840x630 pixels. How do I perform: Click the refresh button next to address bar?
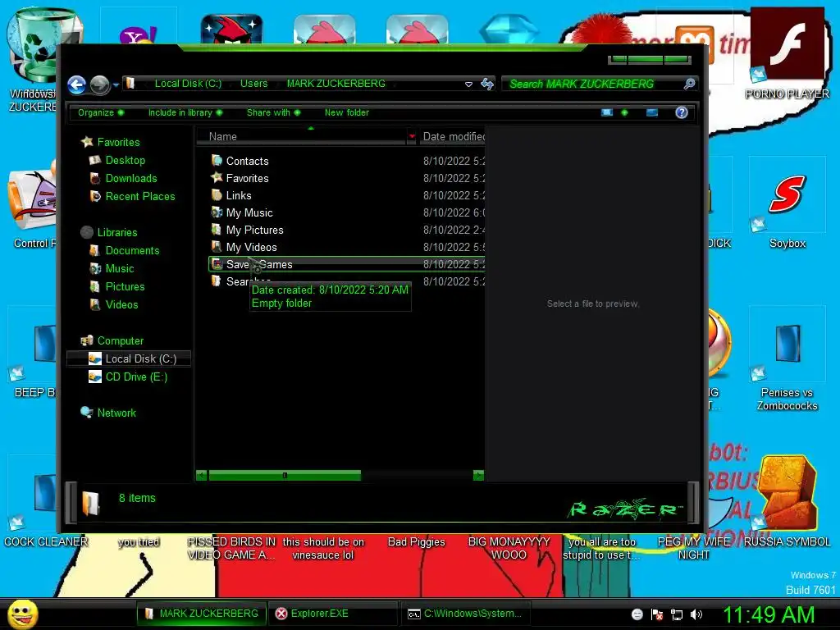pyautogui.click(x=486, y=84)
